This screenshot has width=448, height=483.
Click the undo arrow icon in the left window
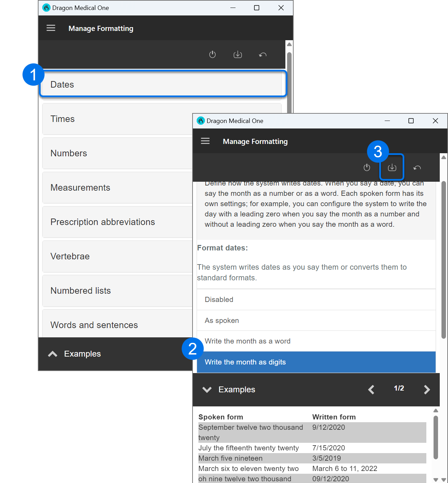coord(263,54)
